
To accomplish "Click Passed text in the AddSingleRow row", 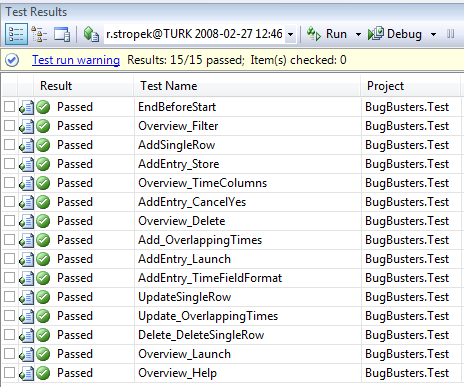I will pyautogui.click(x=75, y=145).
